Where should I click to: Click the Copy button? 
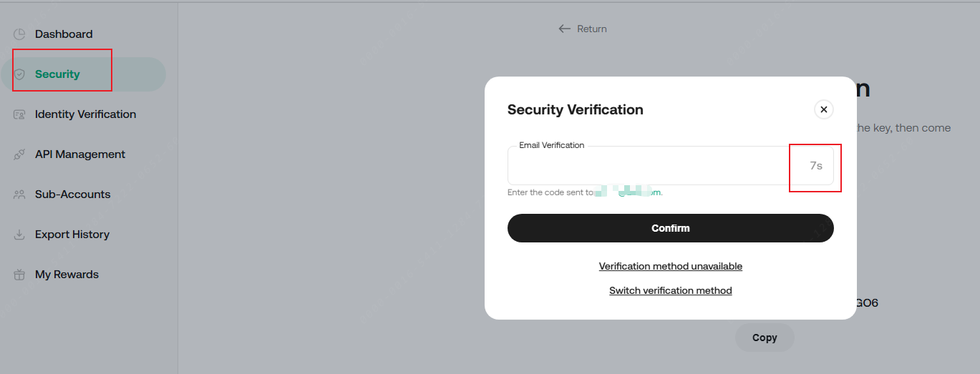(765, 338)
